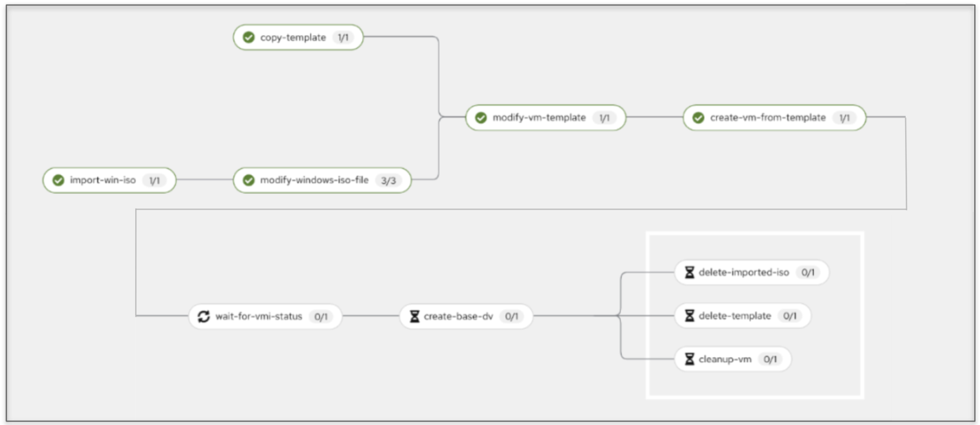The width and height of the screenshot is (980, 425).
Task: Click the hourglass icon on delete-template
Action: (x=689, y=316)
